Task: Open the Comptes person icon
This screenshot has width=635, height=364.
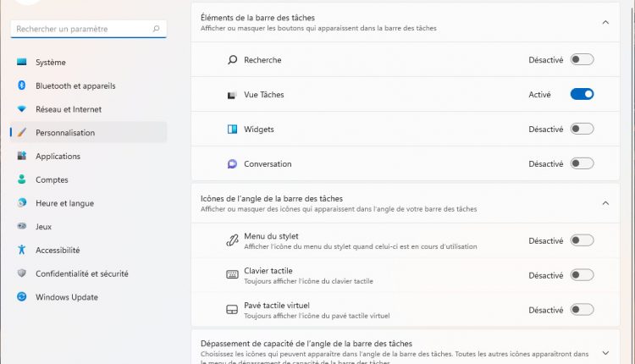Action: (x=22, y=179)
